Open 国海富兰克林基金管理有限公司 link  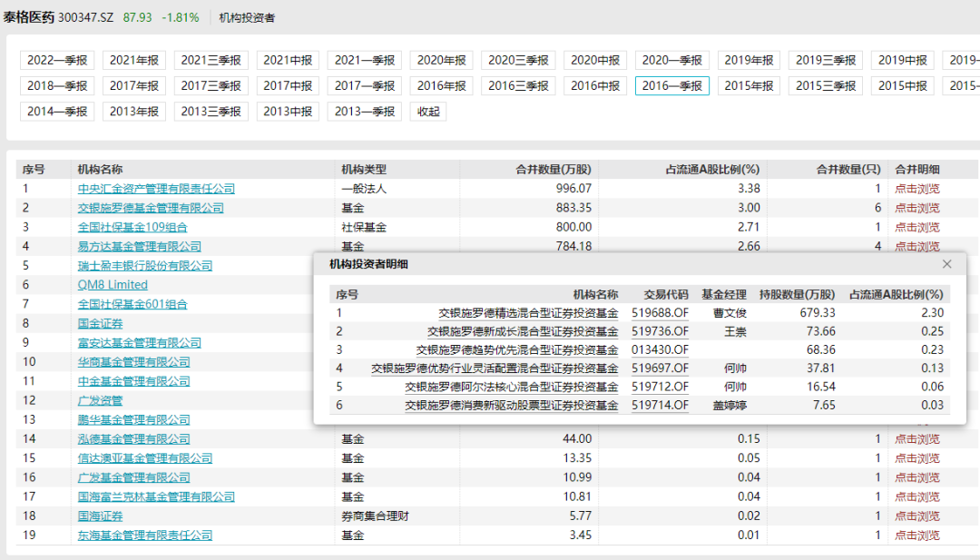[156, 496]
